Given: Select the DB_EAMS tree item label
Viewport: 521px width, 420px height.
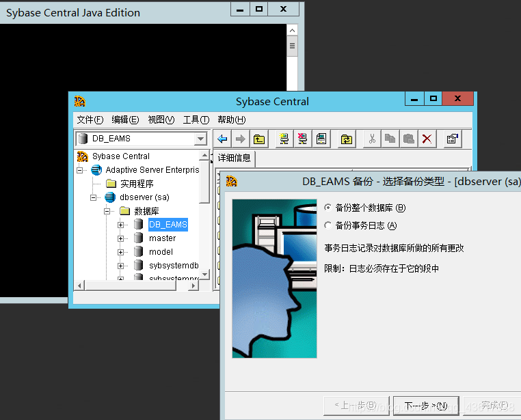Looking at the screenshot, I should tap(168, 224).
